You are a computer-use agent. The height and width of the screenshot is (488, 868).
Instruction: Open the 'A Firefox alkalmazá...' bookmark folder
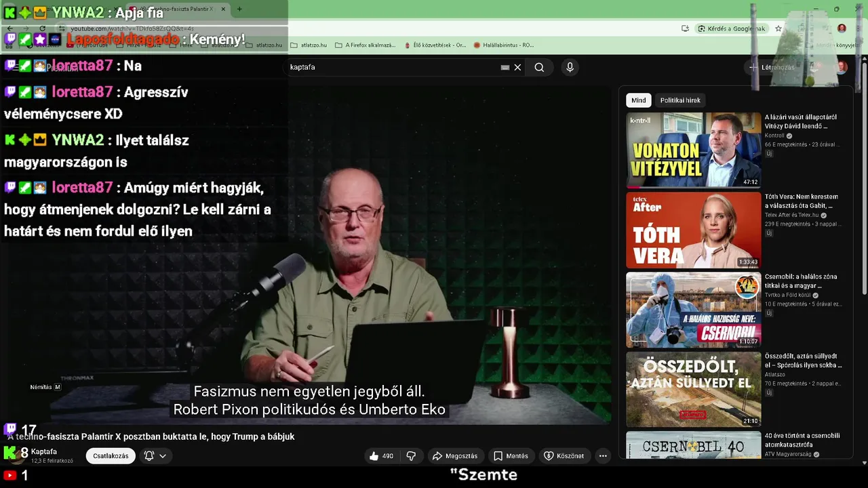(x=366, y=45)
